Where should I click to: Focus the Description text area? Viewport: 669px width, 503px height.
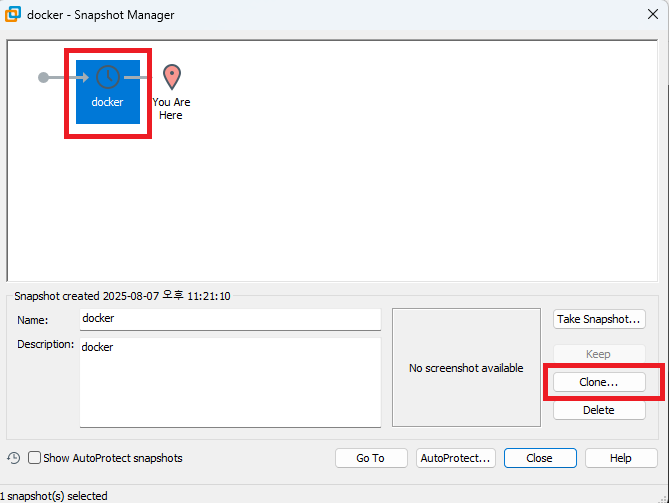(230, 382)
